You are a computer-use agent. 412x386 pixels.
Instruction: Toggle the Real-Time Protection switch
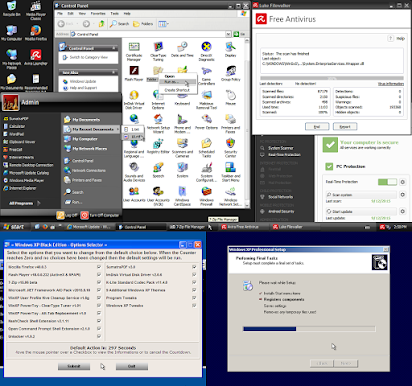387,182
